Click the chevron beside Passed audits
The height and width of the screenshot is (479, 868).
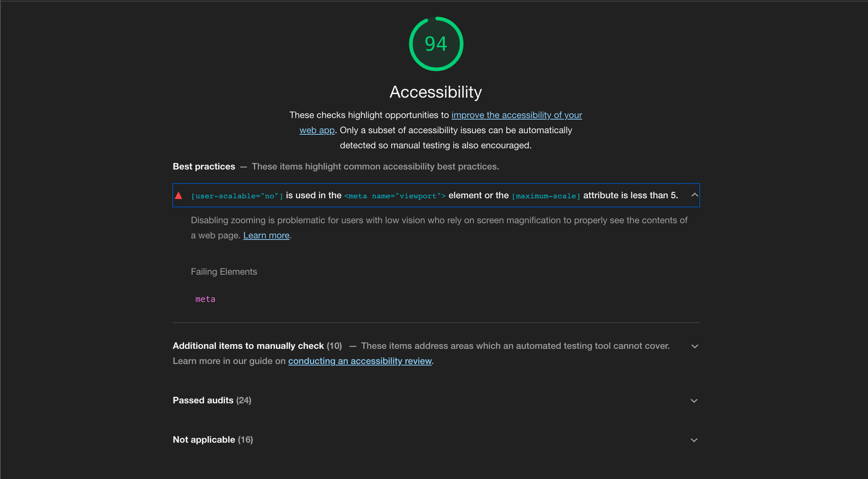pos(694,400)
